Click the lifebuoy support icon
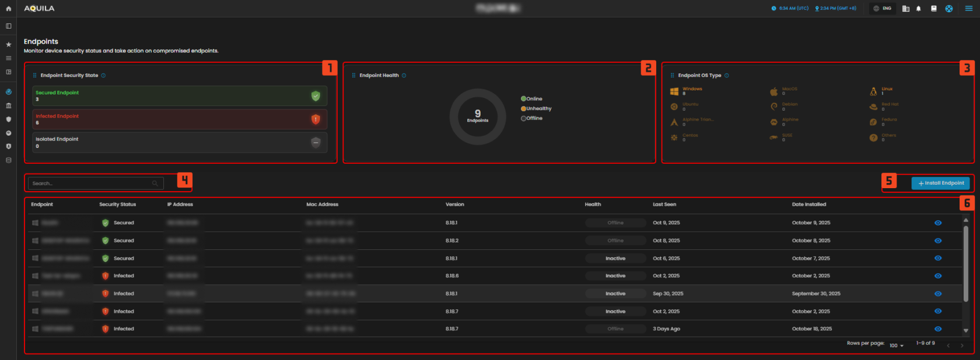This screenshot has width=980, height=360. coord(949,9)
